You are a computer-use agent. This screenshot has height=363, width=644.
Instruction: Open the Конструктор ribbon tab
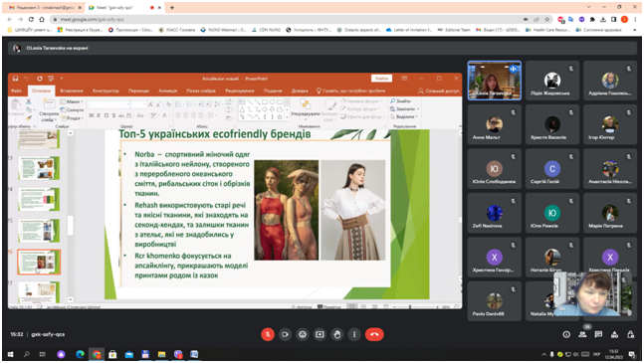tap(106, 91)
